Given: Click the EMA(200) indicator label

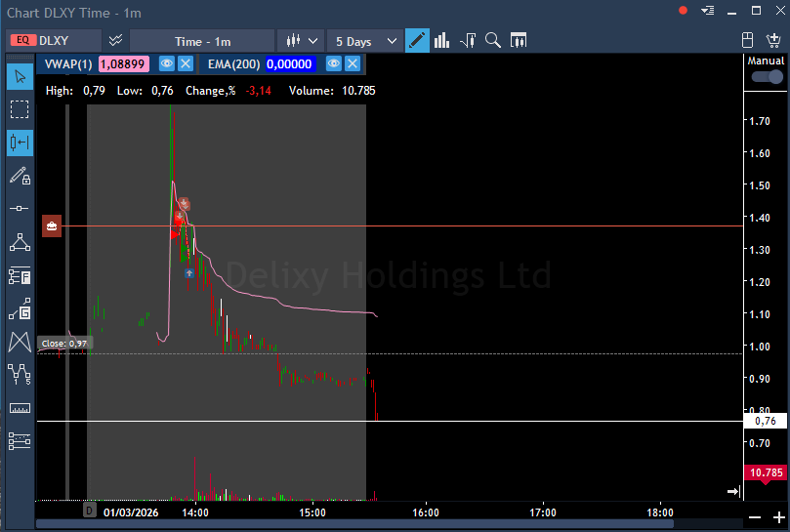Looking at the screenshot, I should click(234, 64).
